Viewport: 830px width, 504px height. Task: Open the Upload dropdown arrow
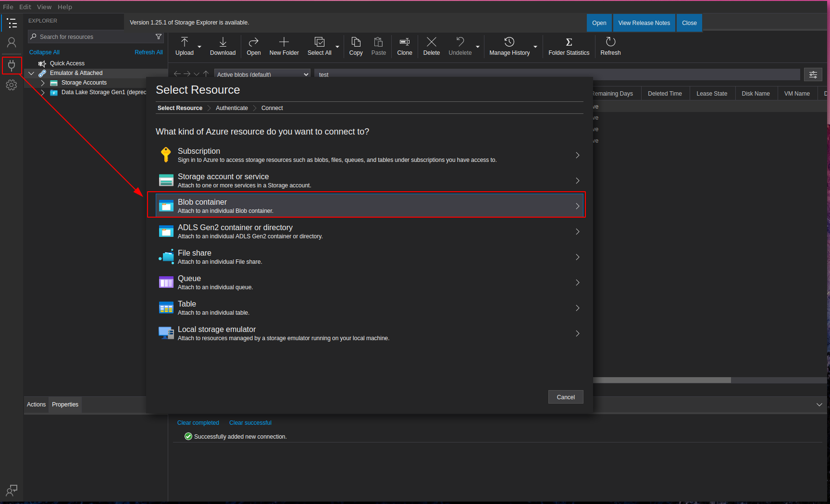coord(199,47)
